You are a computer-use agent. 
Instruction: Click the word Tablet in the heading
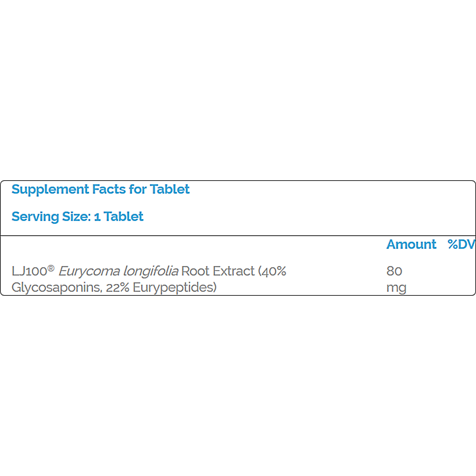pos(169,189)
